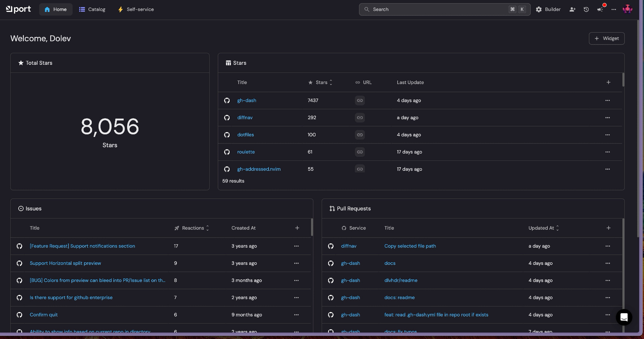Image resolution: width=644 pixels, height=339 pixels.
Task: Open the Support notifications section issue
Action: coord(82,246)
